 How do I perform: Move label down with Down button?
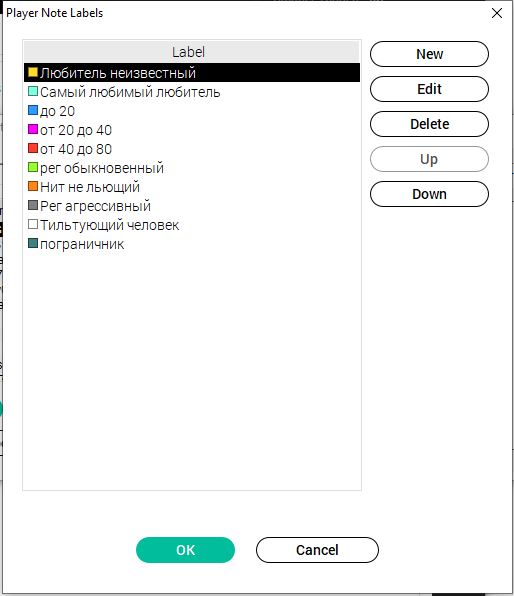(x=429, y=194)
